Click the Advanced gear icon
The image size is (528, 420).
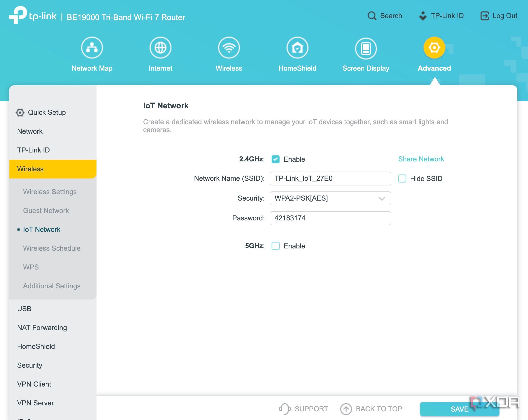434,48
